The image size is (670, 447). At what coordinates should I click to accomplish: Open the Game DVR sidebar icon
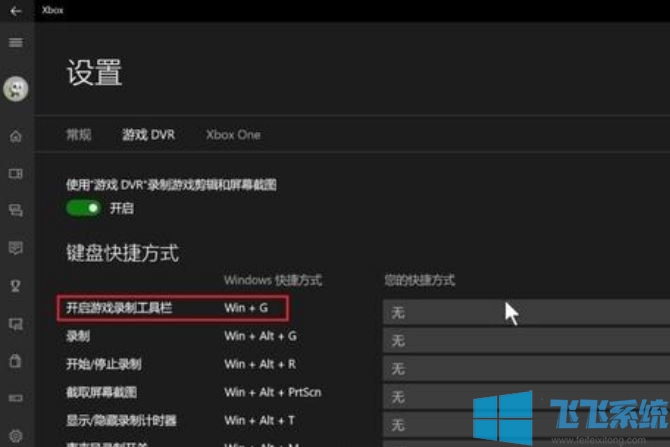[x=15, y=173]
